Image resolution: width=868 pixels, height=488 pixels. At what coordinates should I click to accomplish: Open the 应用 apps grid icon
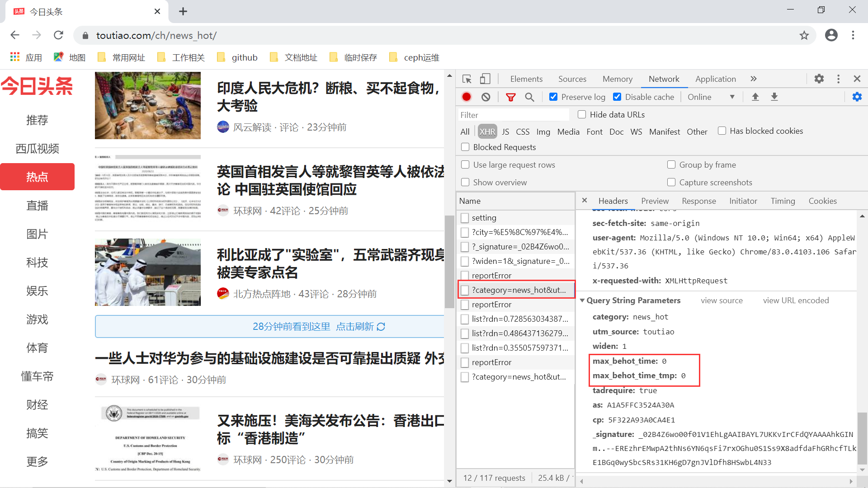pyautogui.click(x=15, y=57)
